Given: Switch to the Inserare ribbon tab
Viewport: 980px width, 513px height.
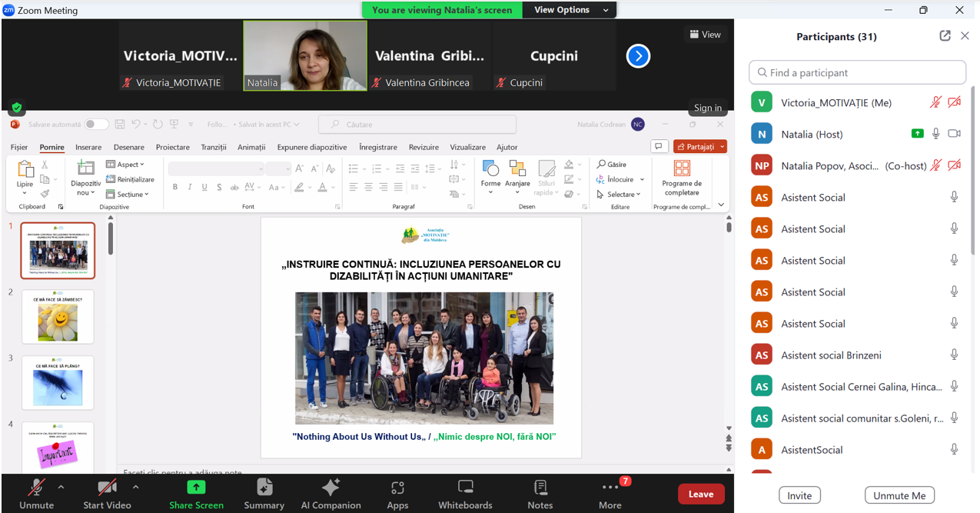Looking at the screenshot, I should tap(88, 147).
